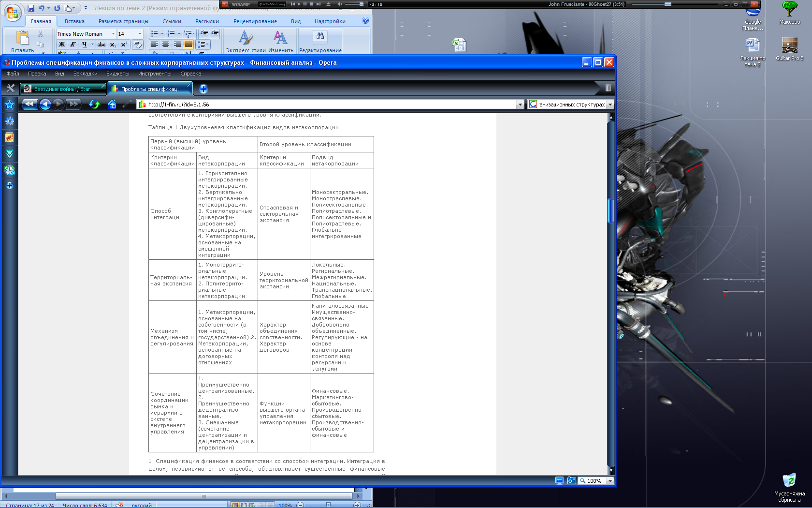Expand Word's font size dropdown
Screen dimensions: 812x508
pos(140,34)
